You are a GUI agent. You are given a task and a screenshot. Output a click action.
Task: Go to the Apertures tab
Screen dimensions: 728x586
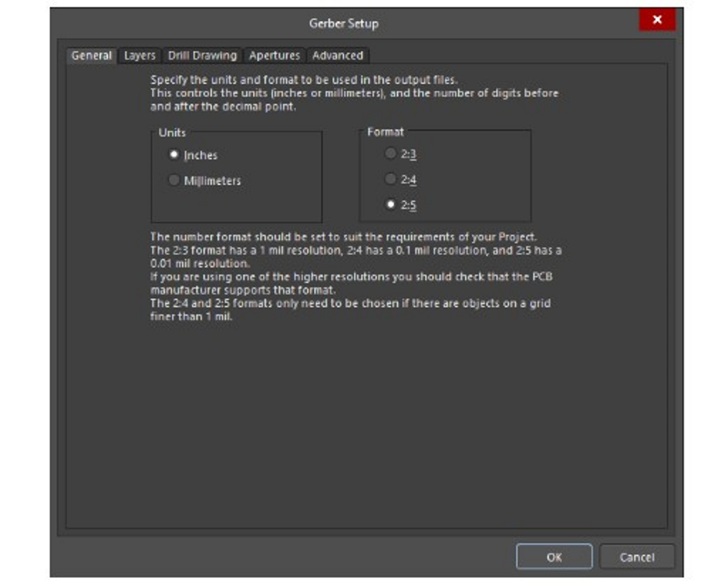pyautogui.click(x=274, y=56)
